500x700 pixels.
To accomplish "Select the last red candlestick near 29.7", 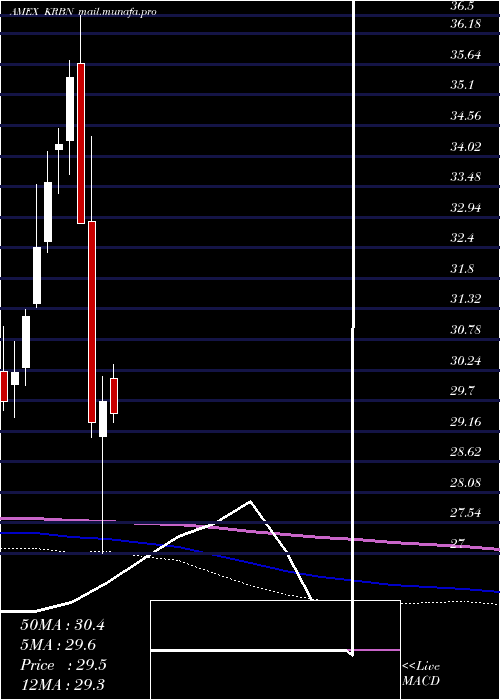I will pyautogui.click(x=114, y=396).
